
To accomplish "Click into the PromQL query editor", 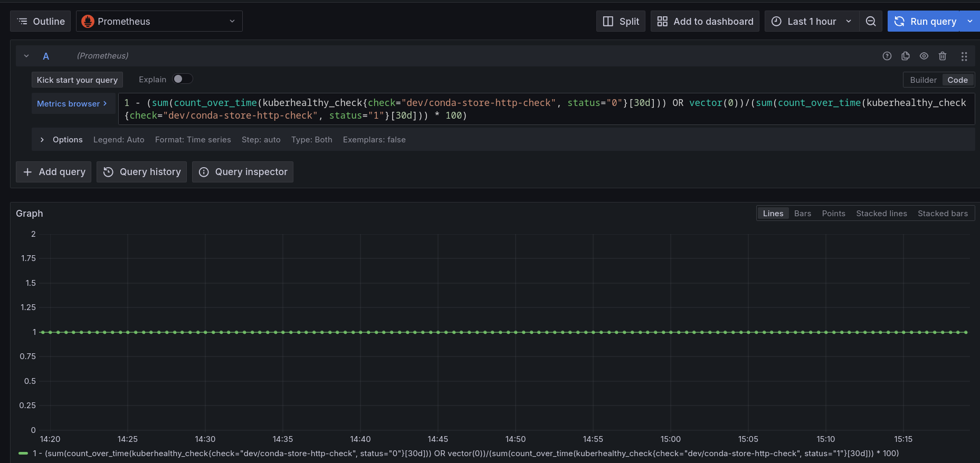I will tap(546, 109).
